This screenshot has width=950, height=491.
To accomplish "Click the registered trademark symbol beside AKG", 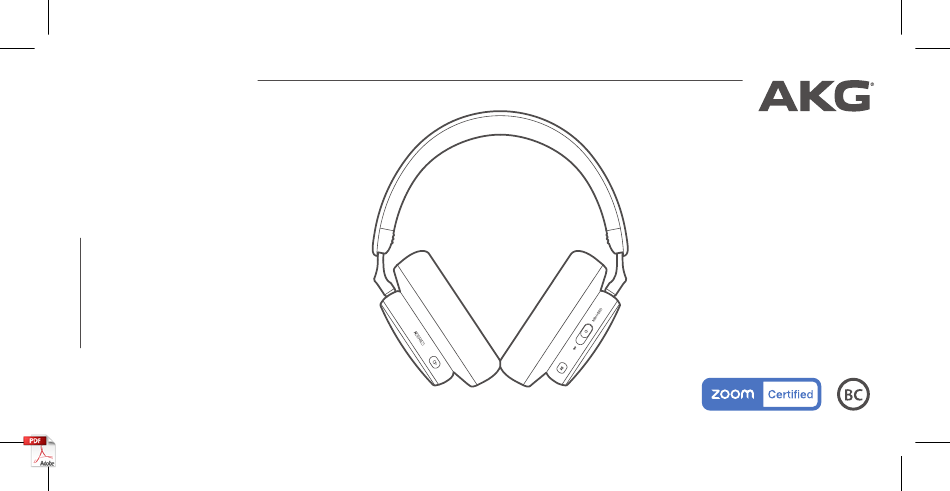I will pyautogui.click(x=871, y=84).
